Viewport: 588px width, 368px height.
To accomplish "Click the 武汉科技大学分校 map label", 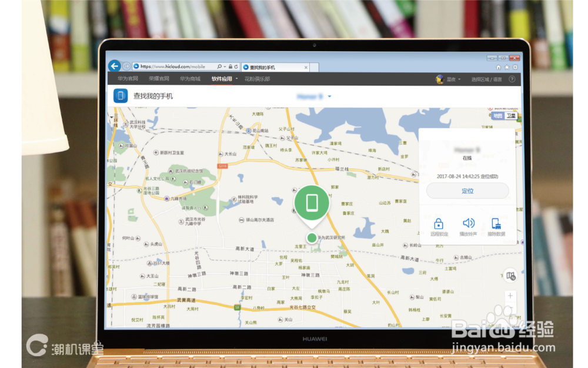I will click(138, 124).
